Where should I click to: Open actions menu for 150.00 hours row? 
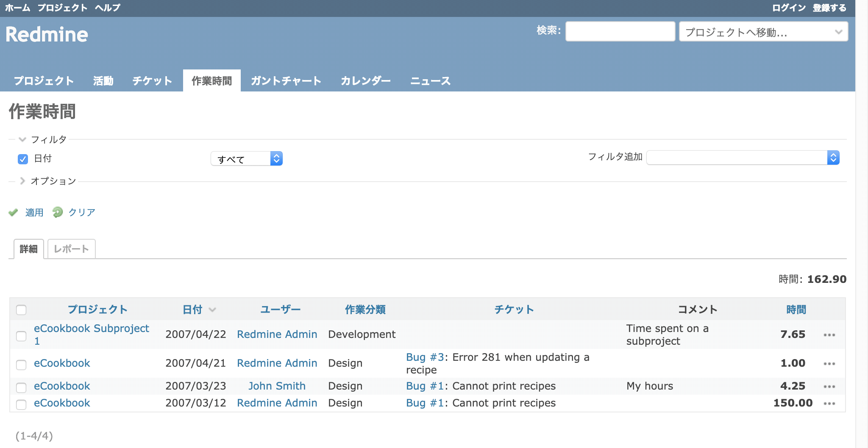(x=829, y=404)
